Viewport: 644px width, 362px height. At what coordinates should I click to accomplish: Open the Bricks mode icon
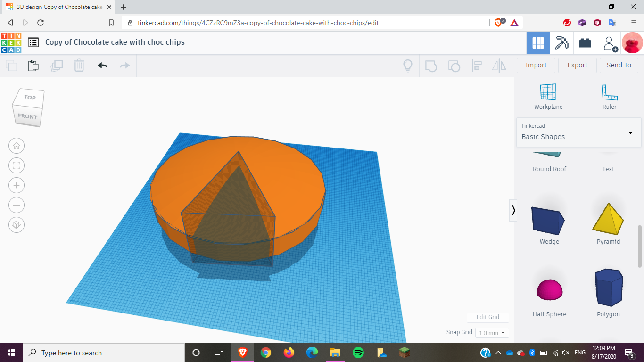click(x=585, y=43)
